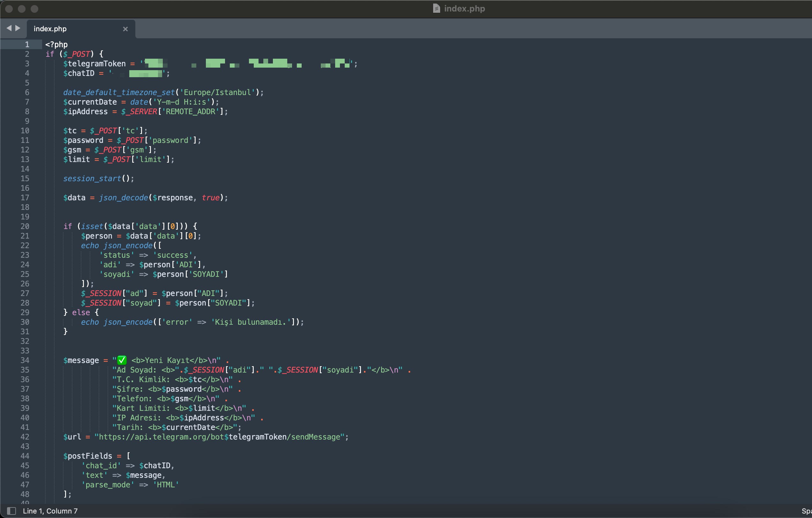This screenshot has height=518, width=812.
Task: Click the tab history back arrow
Action: point(9,28)
